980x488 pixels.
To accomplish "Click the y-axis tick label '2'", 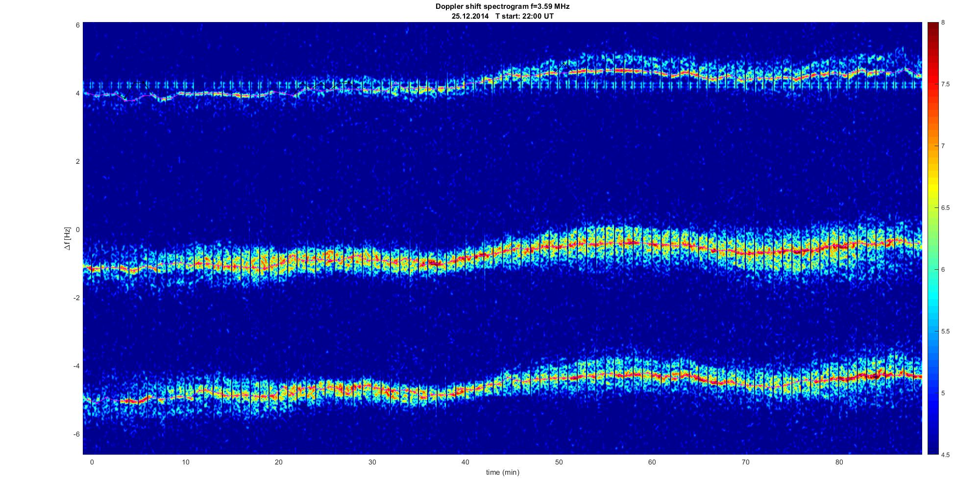I will (78, 161).
